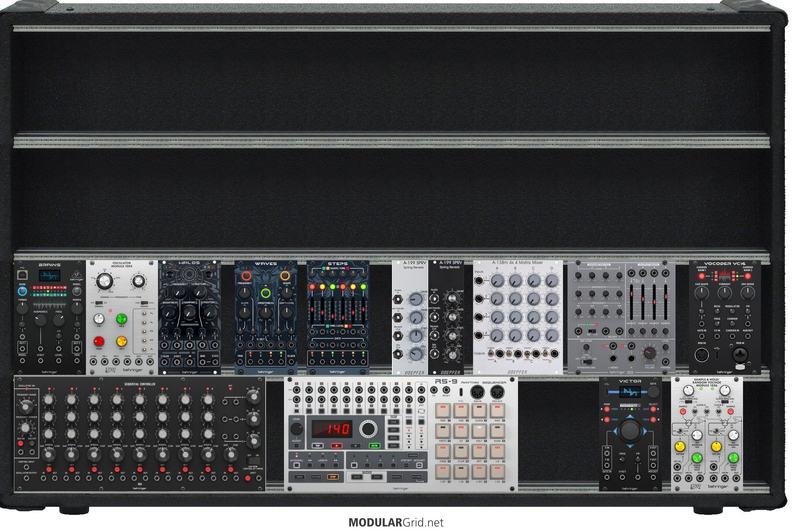Click the Carrier Bank 2 button on Vocoder VC16

click(748, 275)
